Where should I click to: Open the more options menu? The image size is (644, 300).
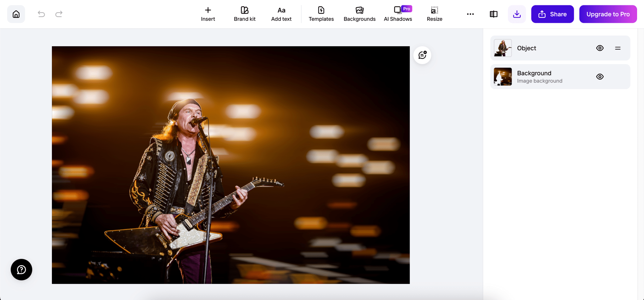pos(470,14)
